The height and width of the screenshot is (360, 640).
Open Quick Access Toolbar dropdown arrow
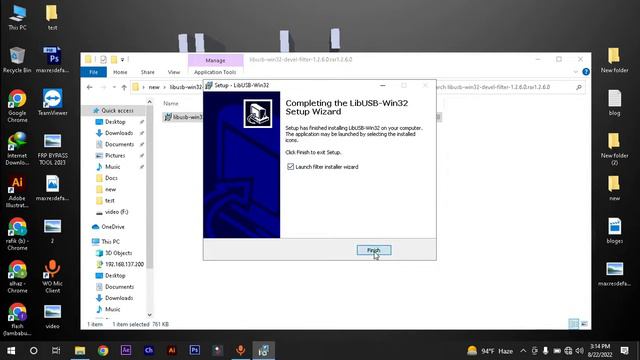pos(122,60)
